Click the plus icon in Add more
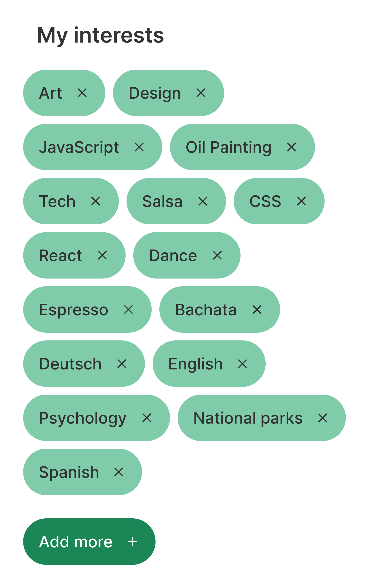 coord(132,542)
